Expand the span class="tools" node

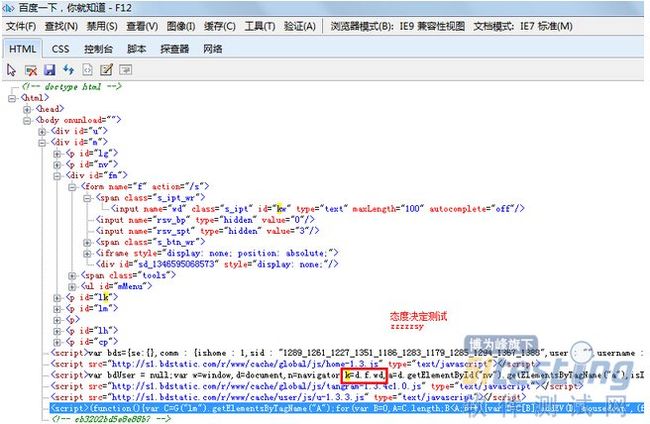point(72,276)
